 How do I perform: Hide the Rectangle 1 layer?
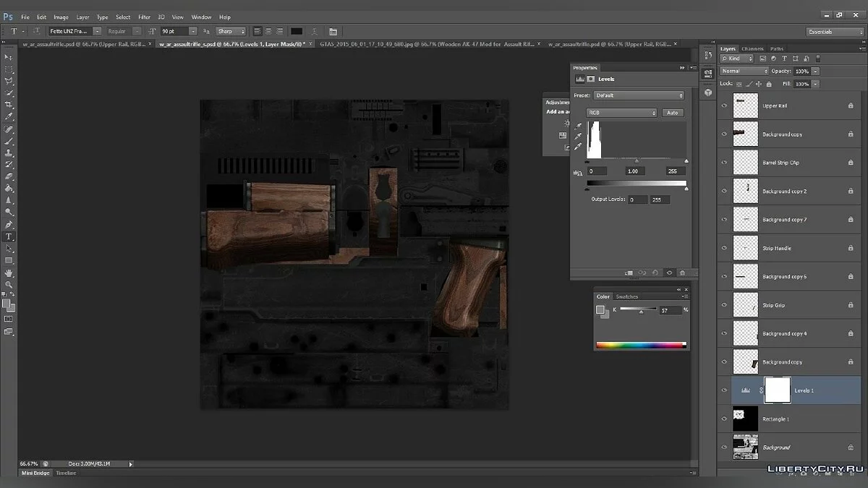(x=724, y=419)
